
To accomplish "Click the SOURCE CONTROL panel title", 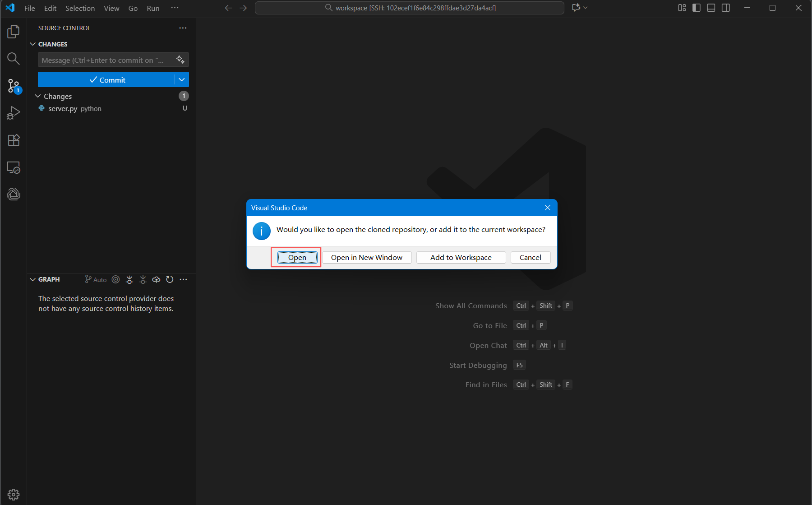I will coord(64,28).
